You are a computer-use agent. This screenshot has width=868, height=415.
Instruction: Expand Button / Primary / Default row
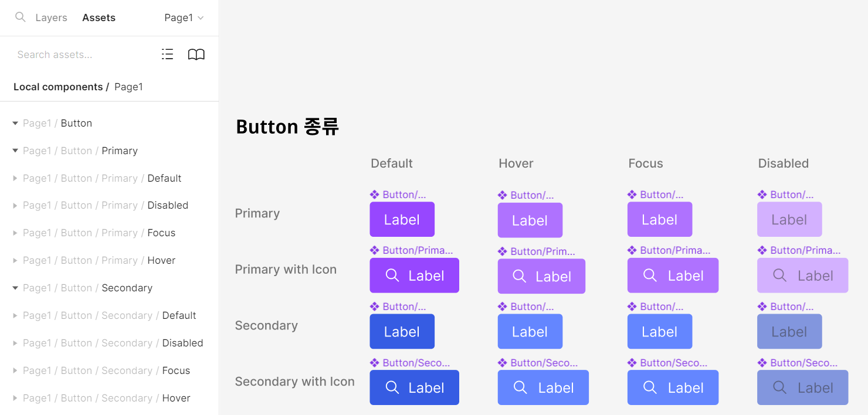pos(15,178)
